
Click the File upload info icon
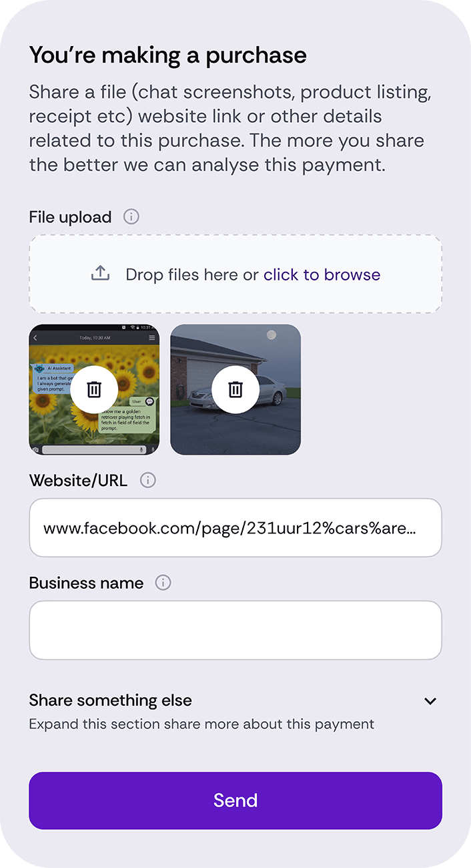tap(131, 217)
